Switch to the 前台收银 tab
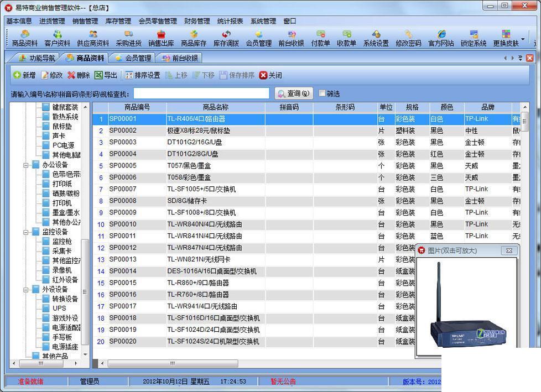Screen dimensions: 541x392 [x=180, y=58]
